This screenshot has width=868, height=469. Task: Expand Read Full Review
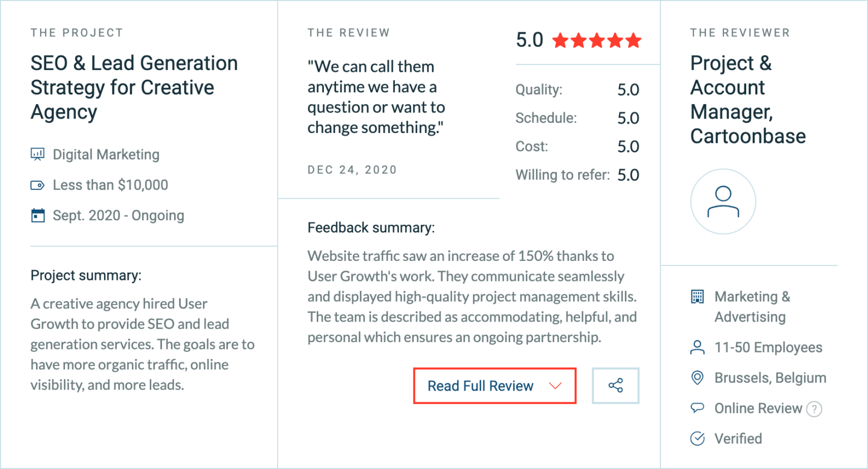tap(495, 386)
